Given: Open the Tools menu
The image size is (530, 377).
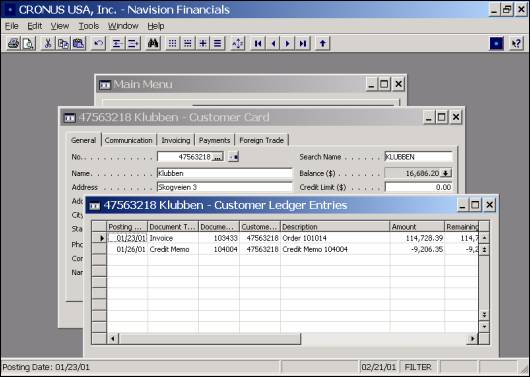Looking at the screenshot, I should point(89,26).
